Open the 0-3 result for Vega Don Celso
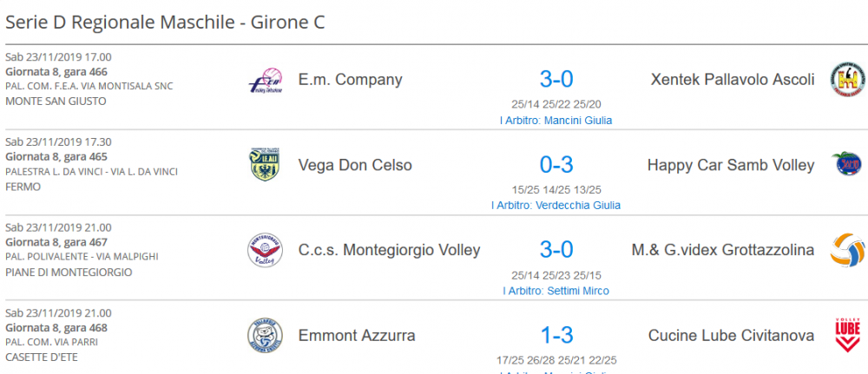This screenshot has width=868, height=374. pyautogui.click(x=556, y=165)
